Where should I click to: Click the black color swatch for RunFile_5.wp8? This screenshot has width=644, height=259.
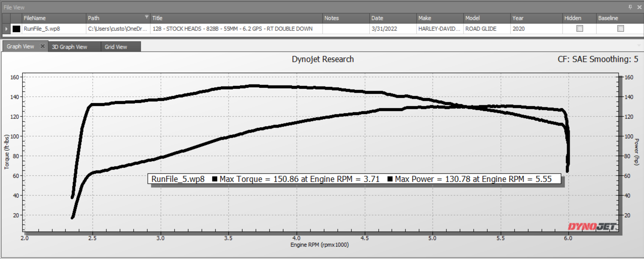[x=16, y=29]
